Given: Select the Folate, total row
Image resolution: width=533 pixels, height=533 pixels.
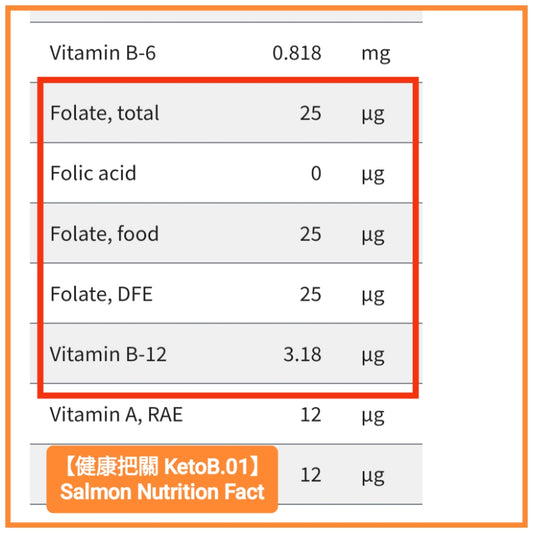Looking at the screenshot, I should (x=226, y=113).
